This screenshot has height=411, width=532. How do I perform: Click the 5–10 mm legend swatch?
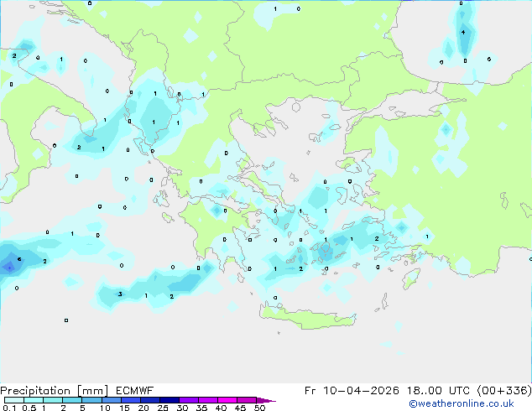91,400
